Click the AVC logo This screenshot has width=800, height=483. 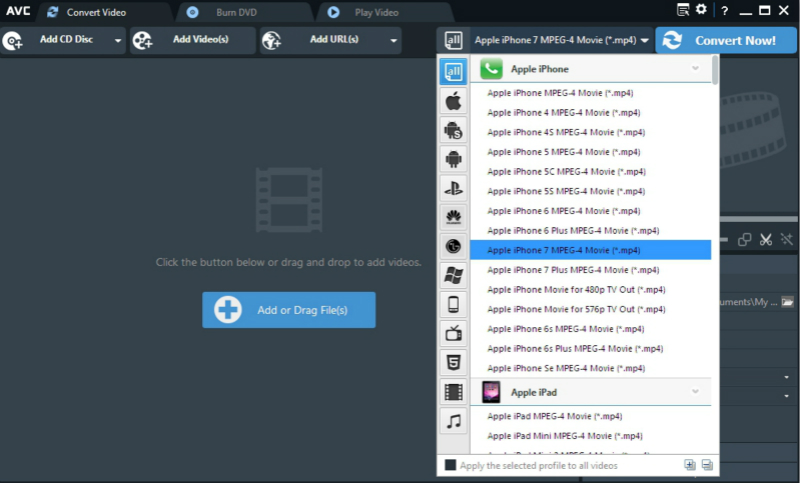18,11
